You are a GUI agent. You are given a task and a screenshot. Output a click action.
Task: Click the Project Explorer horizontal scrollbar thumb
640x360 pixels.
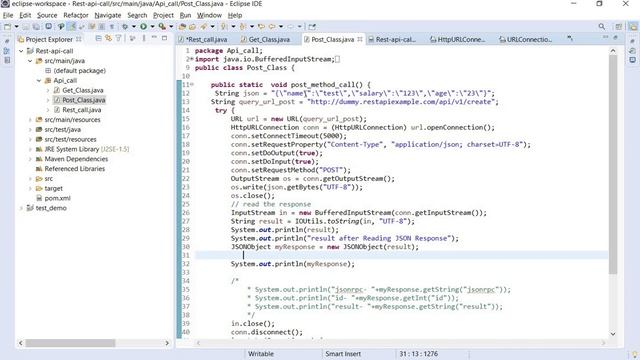[x=70, y=343]
